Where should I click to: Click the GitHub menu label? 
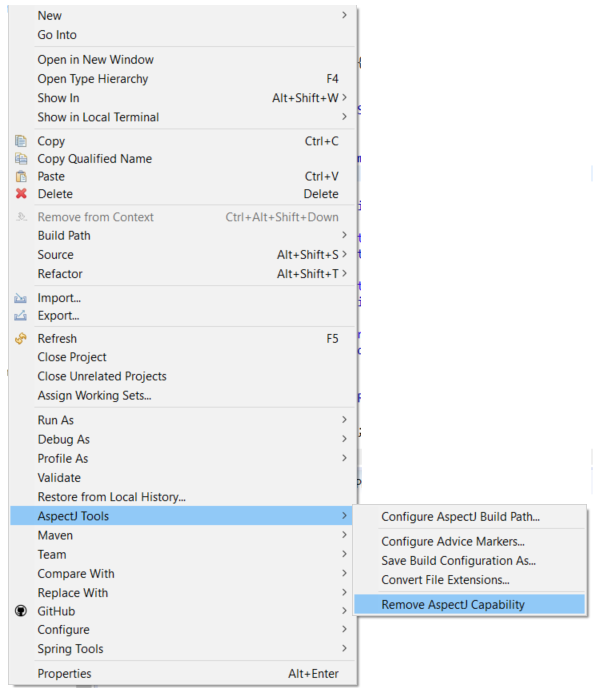coord(56,611)
